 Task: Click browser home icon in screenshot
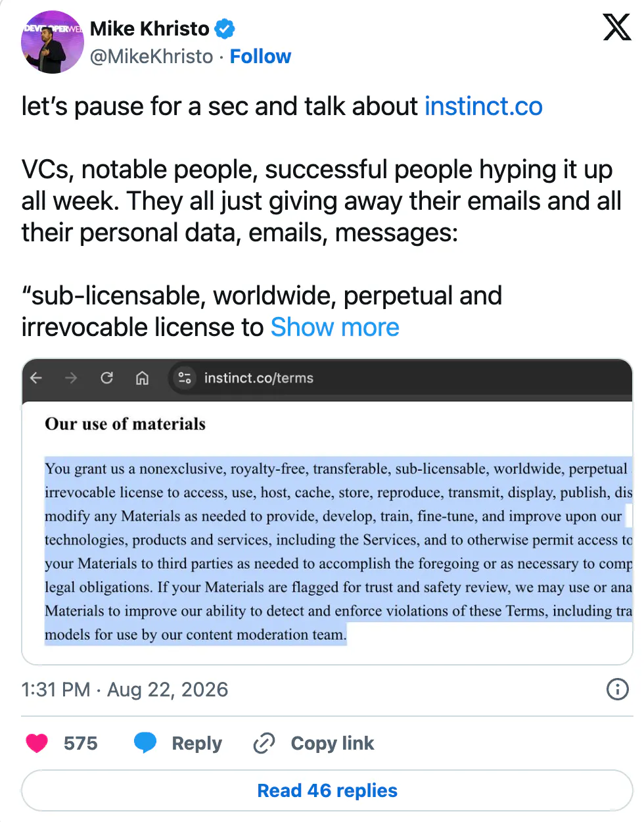[x=142, y=378]
